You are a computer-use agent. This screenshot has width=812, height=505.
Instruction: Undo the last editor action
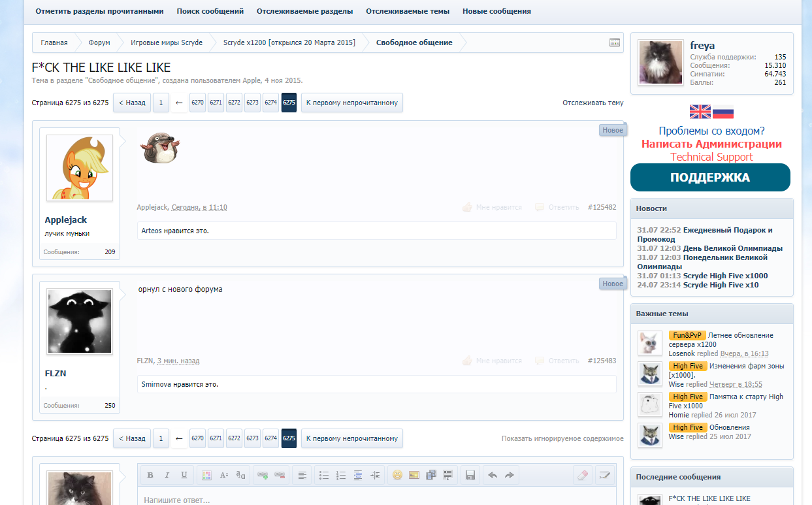pos(493,475)
